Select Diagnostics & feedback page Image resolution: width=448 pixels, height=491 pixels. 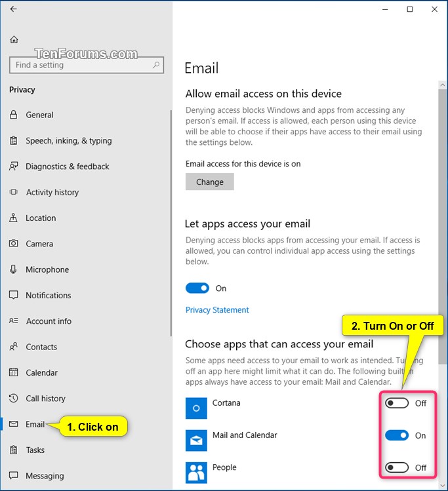[x=68, y=167]
